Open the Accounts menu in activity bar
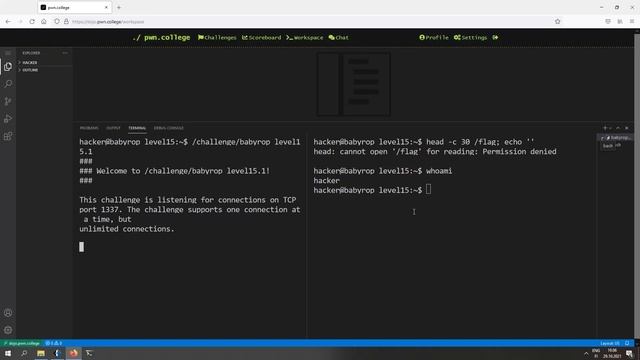Image resolution: width=640 pixels, height=360 pixels. point(8,313)
